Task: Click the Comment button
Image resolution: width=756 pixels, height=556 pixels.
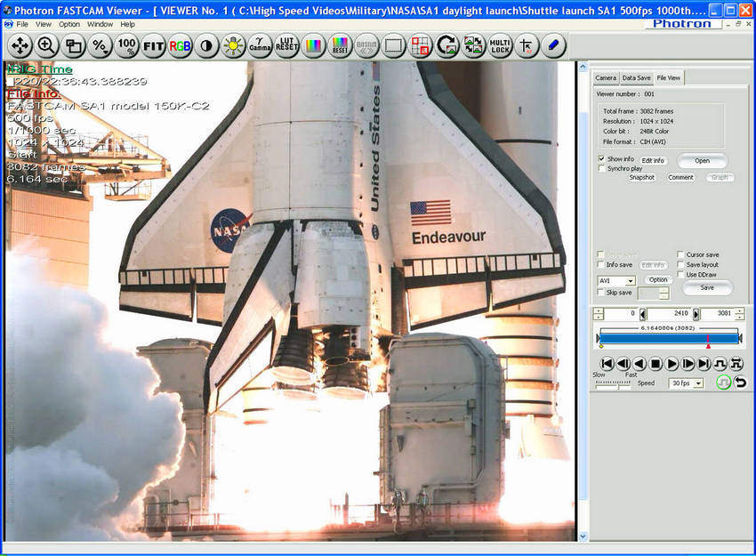Action: 680,177
